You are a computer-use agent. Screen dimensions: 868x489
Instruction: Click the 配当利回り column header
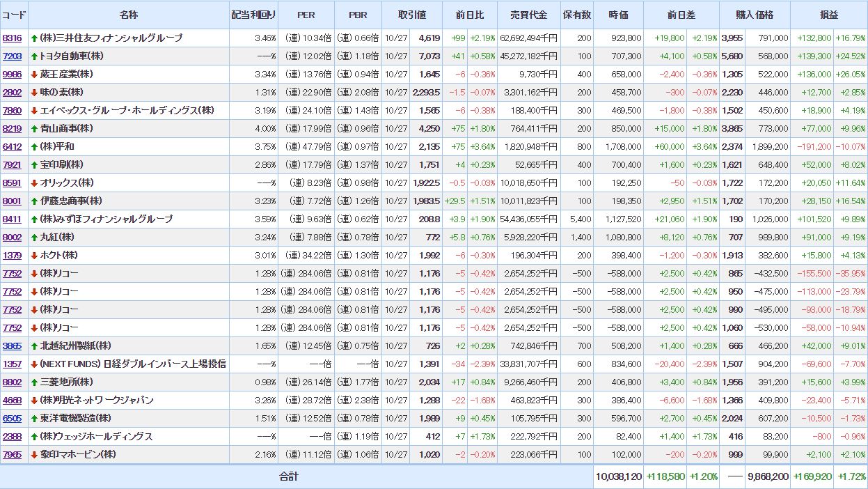pyautogui.click(x=253, y=15)
